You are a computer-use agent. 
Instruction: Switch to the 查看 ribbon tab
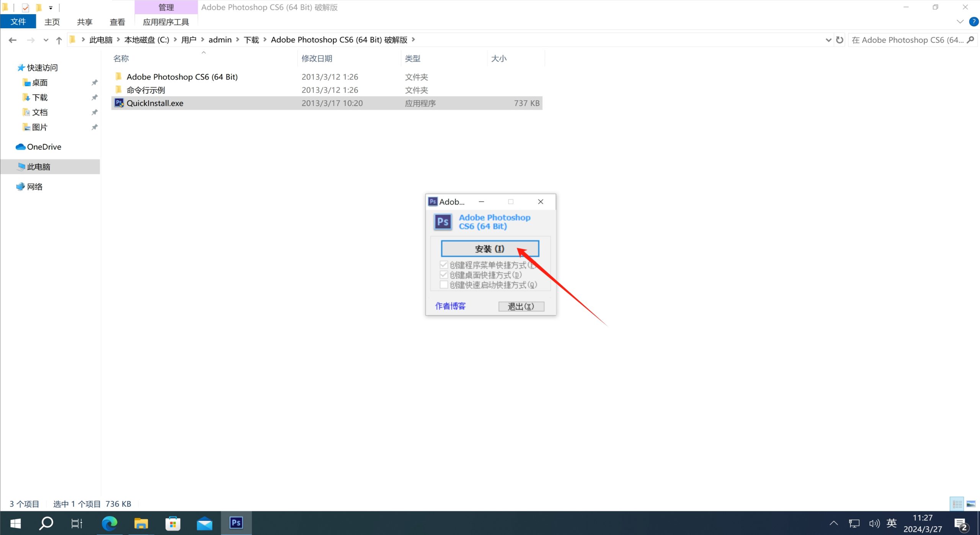coord(117,22)
